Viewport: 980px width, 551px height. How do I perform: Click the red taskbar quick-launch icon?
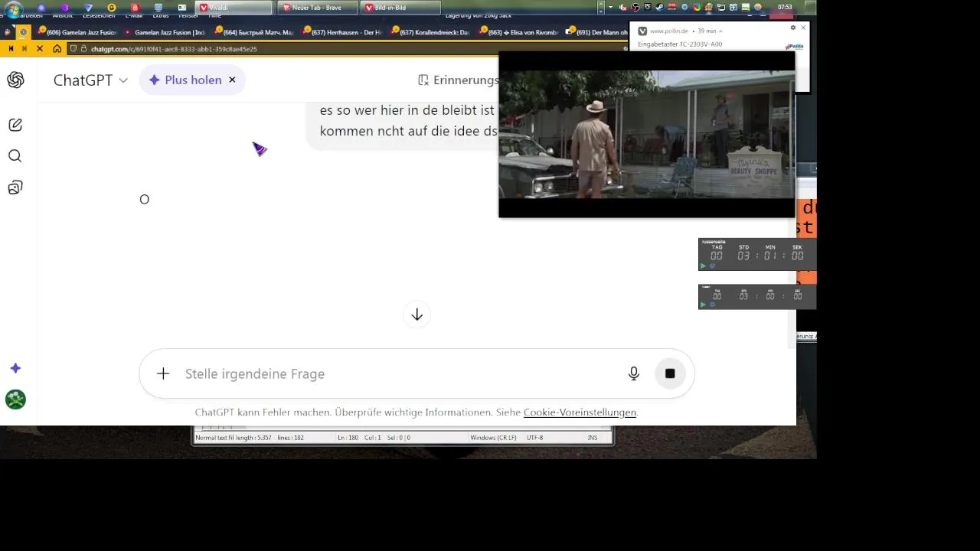tap(136, 8)
